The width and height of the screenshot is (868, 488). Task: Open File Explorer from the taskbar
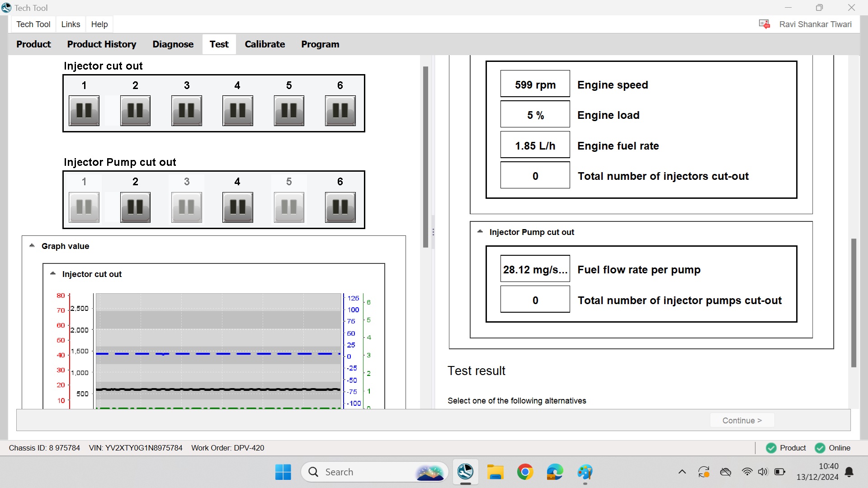click(x=495, y=472)
